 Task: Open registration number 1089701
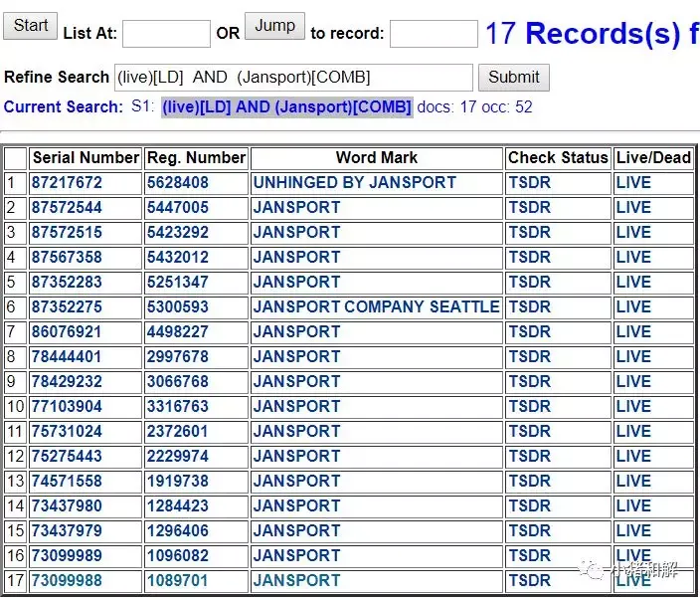coord(178,581)
